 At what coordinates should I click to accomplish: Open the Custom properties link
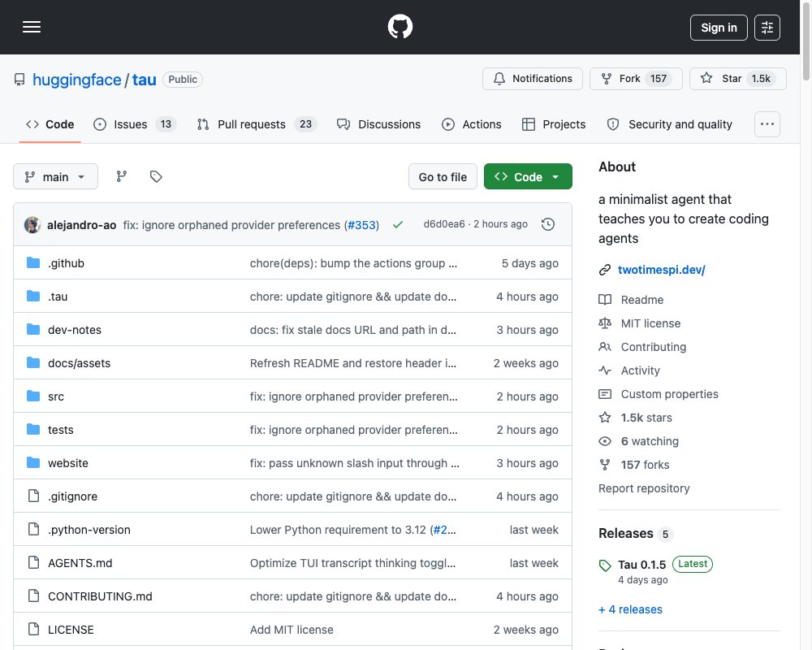[x=669, y=394]
